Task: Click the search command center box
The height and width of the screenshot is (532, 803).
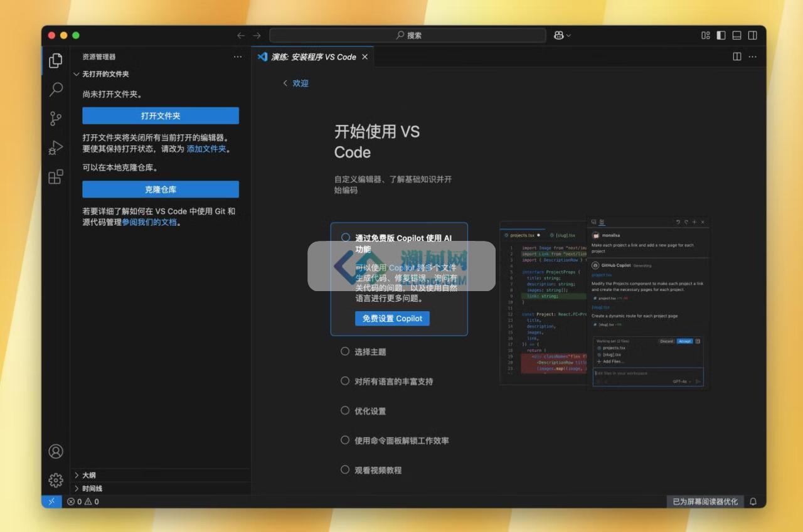Action: [x=408, y=36]
